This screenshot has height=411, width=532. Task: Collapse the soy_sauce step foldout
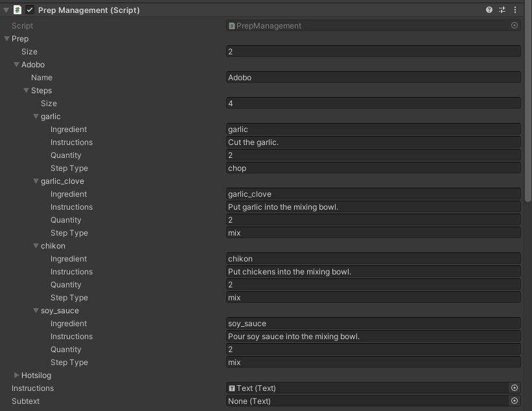[36, 311]
